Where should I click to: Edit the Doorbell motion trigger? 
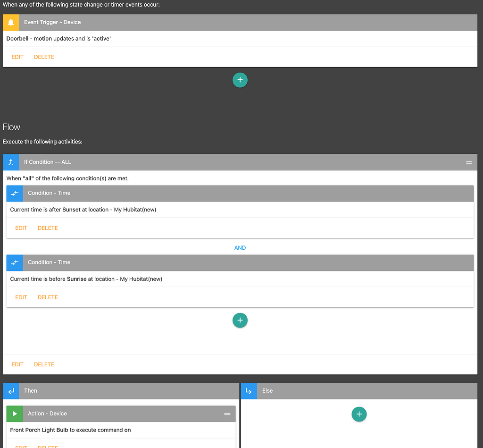(17, 57)
